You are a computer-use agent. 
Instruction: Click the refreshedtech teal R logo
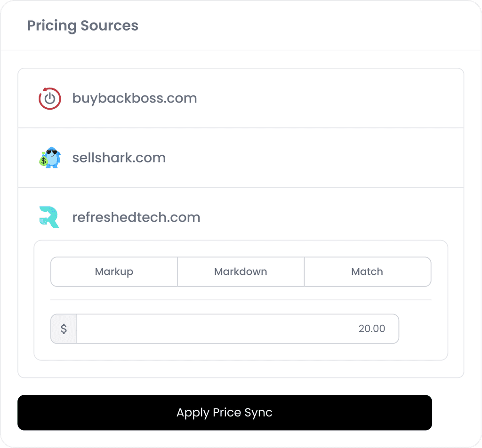(49, 217)
